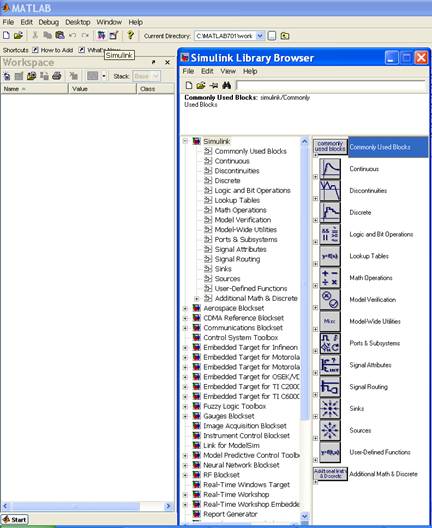Click the GUIDE icon in MATLAB toolbar
Image resolution: width=432 pixels, height=528 pixels.
[x=114, y=35]
